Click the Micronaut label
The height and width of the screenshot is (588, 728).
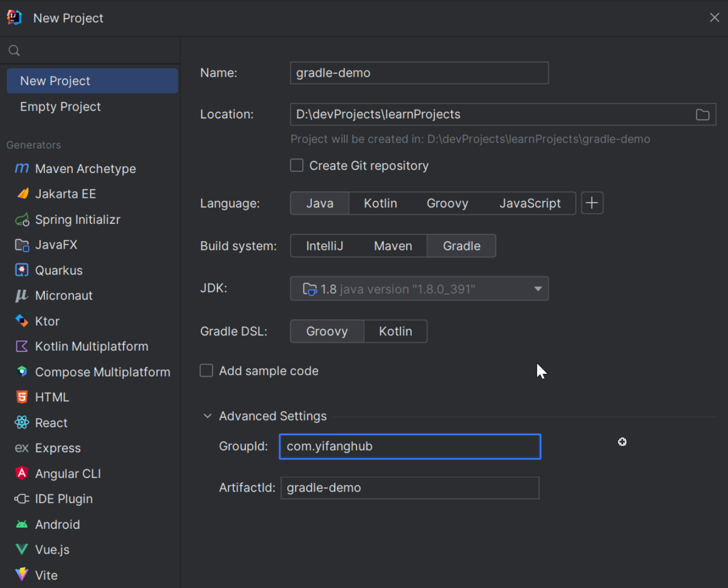[x=64, y=296]
